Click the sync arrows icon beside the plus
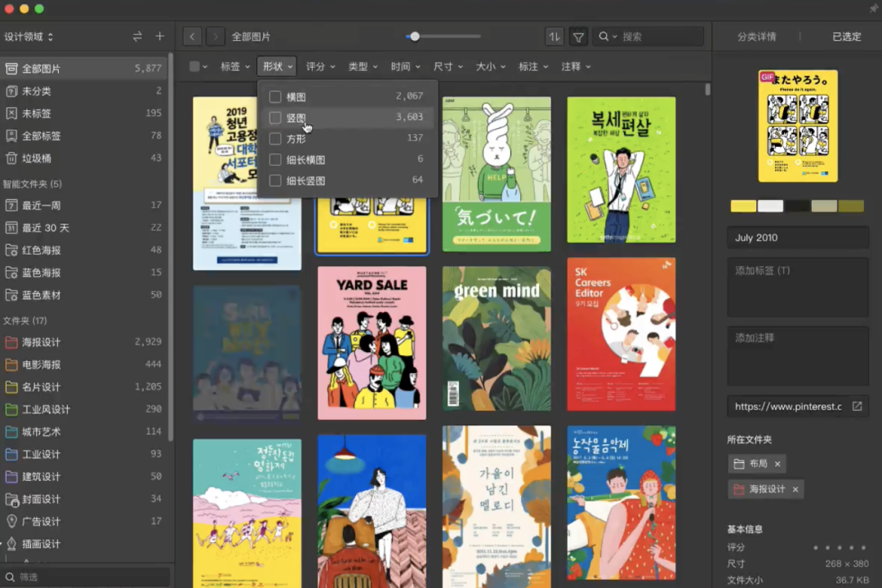 click(136, 36)
